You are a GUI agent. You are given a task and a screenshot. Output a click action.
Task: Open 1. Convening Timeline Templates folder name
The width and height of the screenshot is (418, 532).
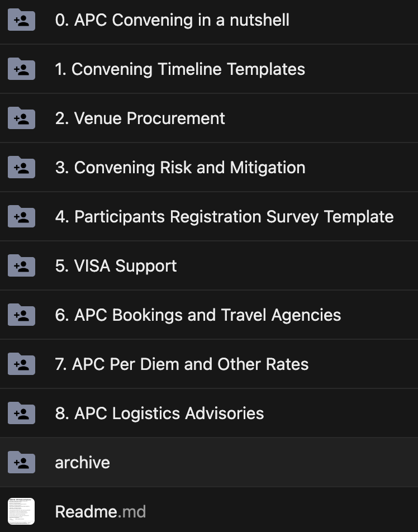tap(180, 69)
